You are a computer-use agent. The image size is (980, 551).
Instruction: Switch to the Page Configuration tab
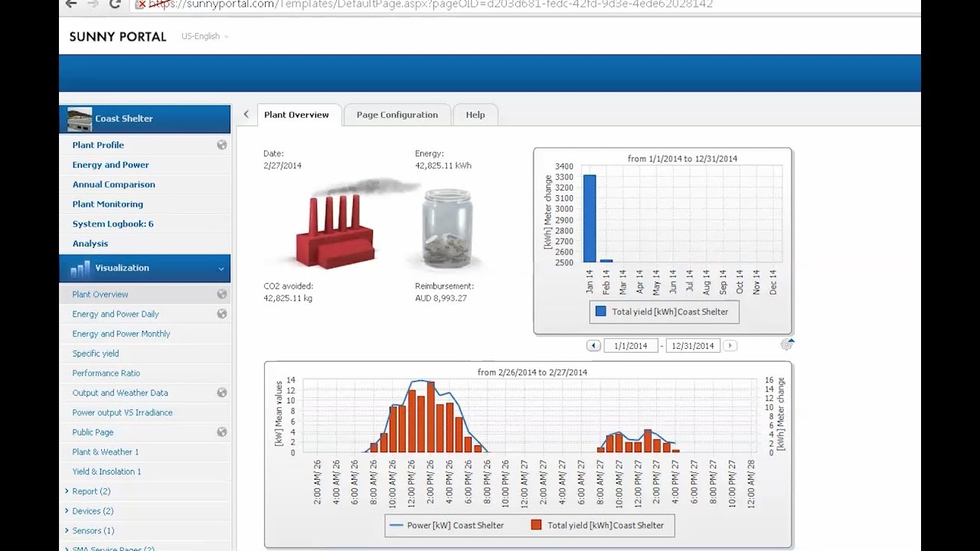pos(397,114)
